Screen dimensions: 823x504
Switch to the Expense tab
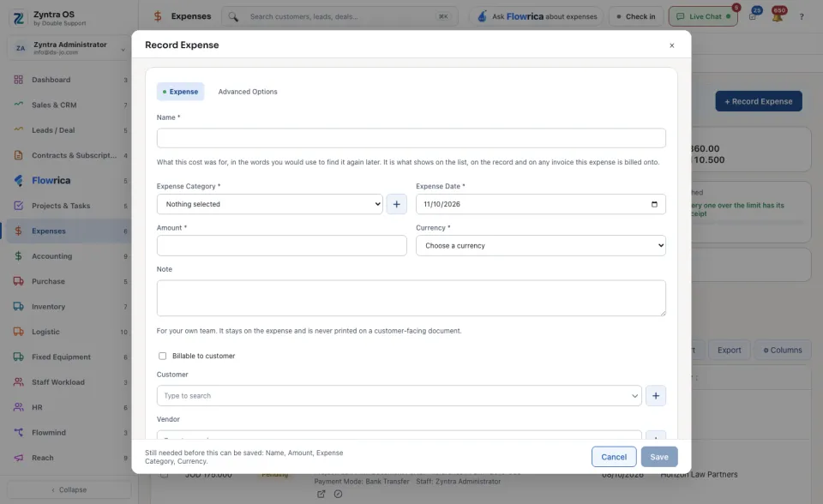(181, 92)
